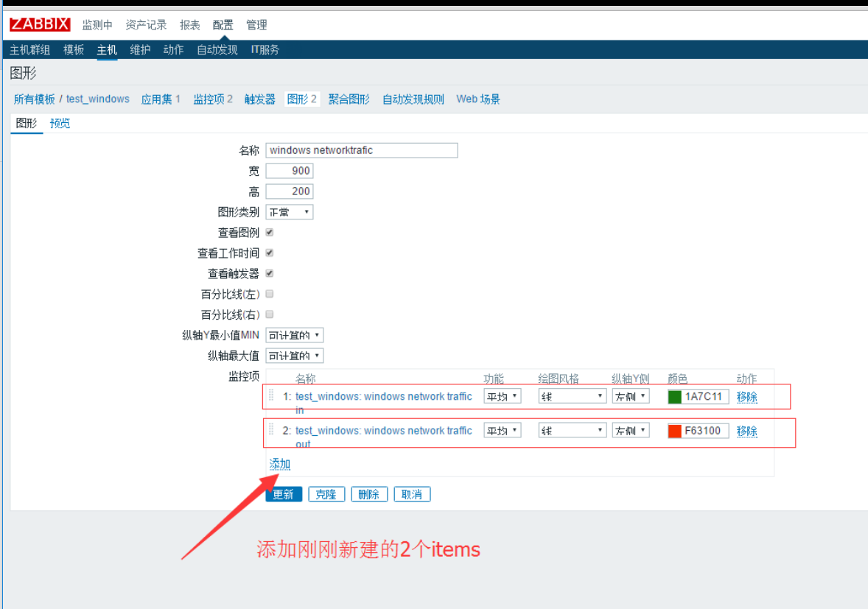Viewport: 868px width, 609px height.
Task: Switch to the 预览 tab
Action: pyautogui.click(x=60, y=124)
